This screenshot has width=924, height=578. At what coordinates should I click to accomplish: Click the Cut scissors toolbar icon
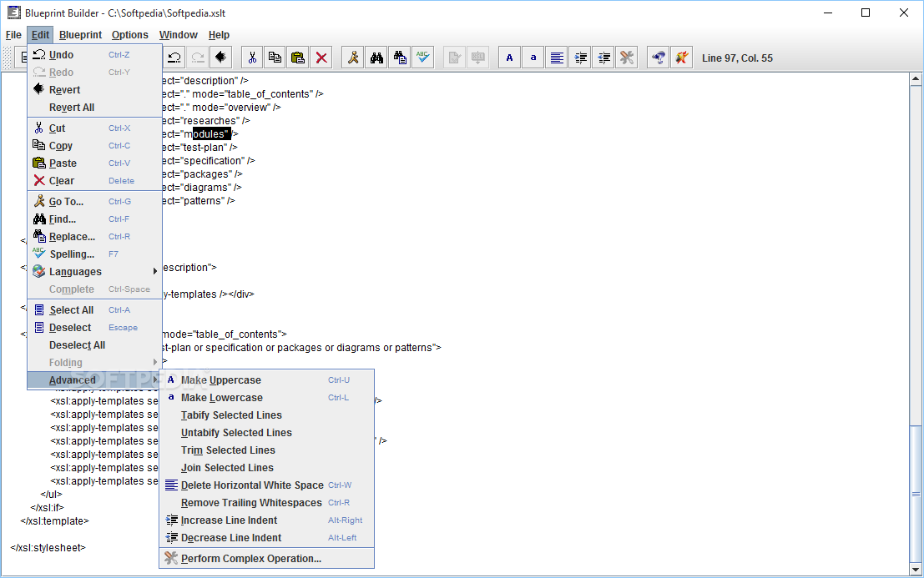(252, 58)
